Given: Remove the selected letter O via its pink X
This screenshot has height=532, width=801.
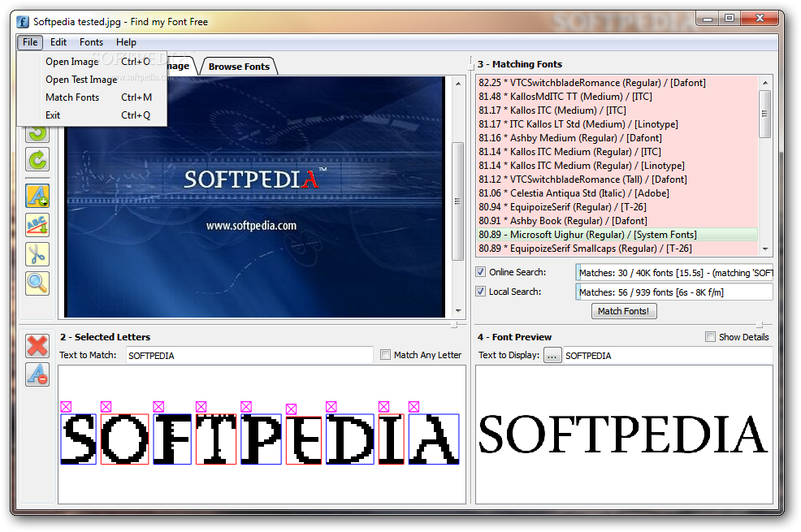Looking at the screenshot, I should click(x=106, y=406).
